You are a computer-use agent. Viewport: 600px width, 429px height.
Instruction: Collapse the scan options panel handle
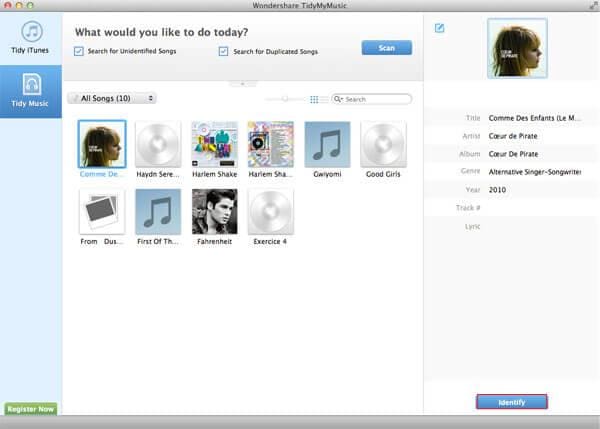pyautogui.click(x=243, y=84)
